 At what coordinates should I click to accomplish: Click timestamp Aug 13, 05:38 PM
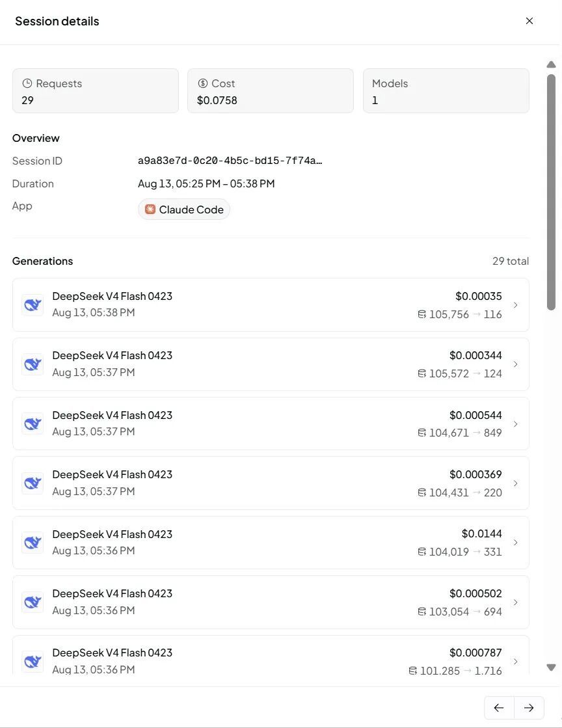pos(94,312)
